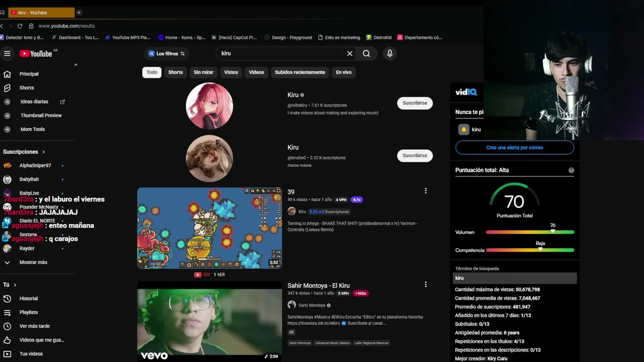Open the video title 39

(291, 192)
